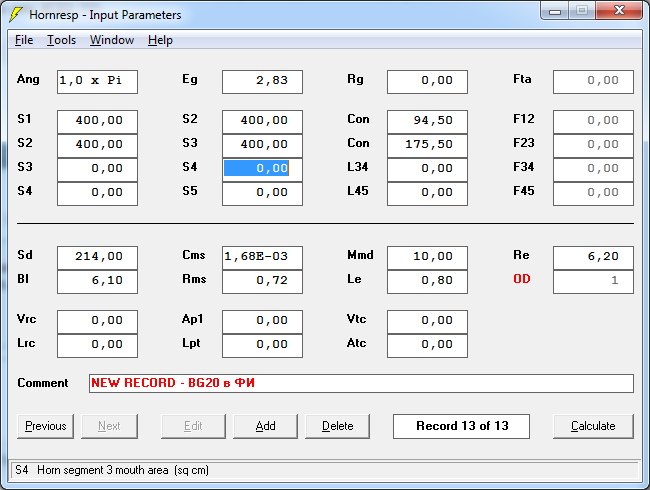
Task: Click the Vtc input field
Action: 427,322
